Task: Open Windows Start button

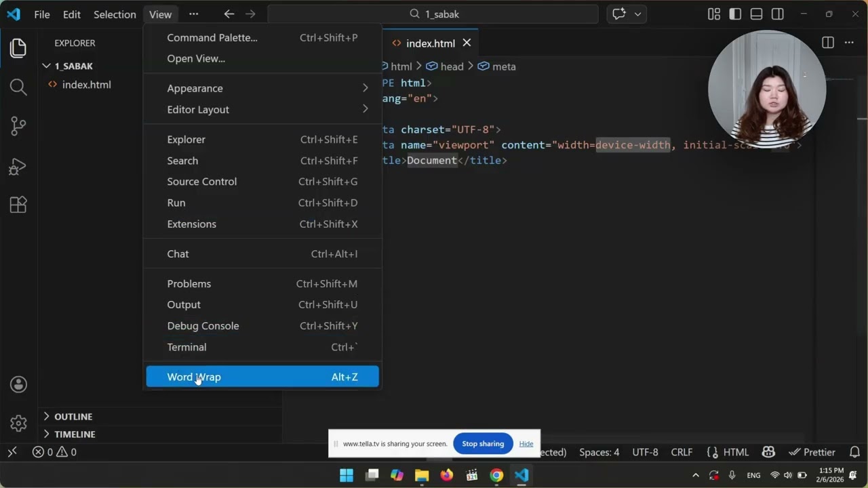Action: 347,475
